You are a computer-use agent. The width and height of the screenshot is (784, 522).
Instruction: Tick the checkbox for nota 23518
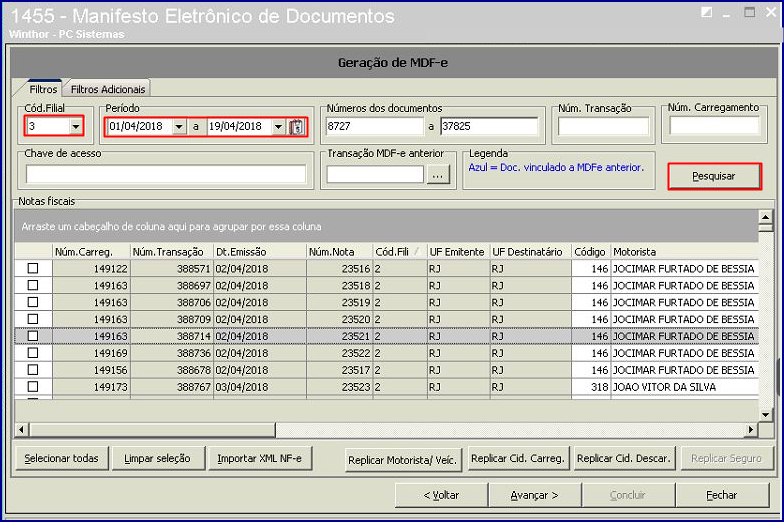pyautogui.click(x=33, y=286)
